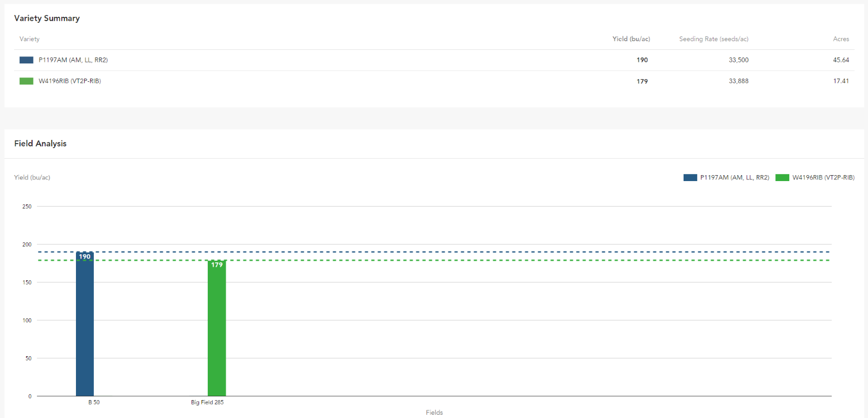Select W4196RIB (VT2P-RIB) variety row name
The height and width of the screenshot is (418, 868).
click(x=69, y=81)
